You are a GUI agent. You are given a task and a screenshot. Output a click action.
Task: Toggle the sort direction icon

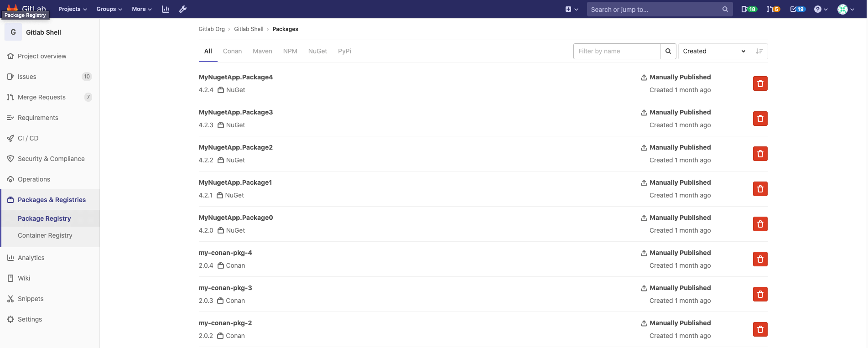coord(759,51)
